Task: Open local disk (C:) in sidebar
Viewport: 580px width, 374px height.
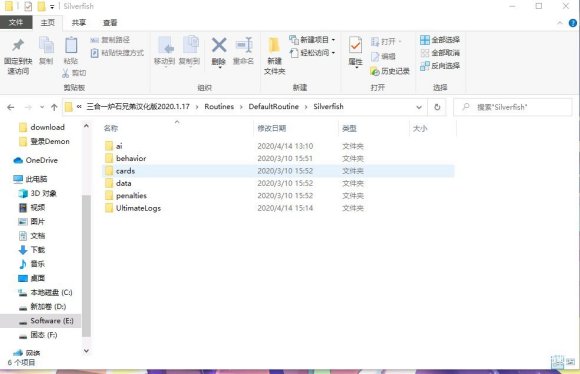Action: click(45, 293)
